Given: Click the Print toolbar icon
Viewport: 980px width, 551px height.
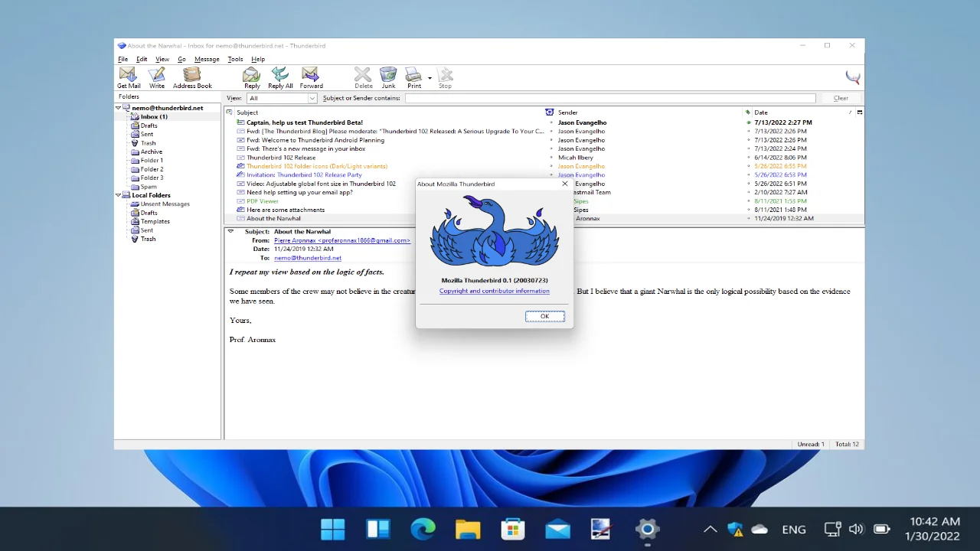Looking at the screenshot, I should pos(413,77).
